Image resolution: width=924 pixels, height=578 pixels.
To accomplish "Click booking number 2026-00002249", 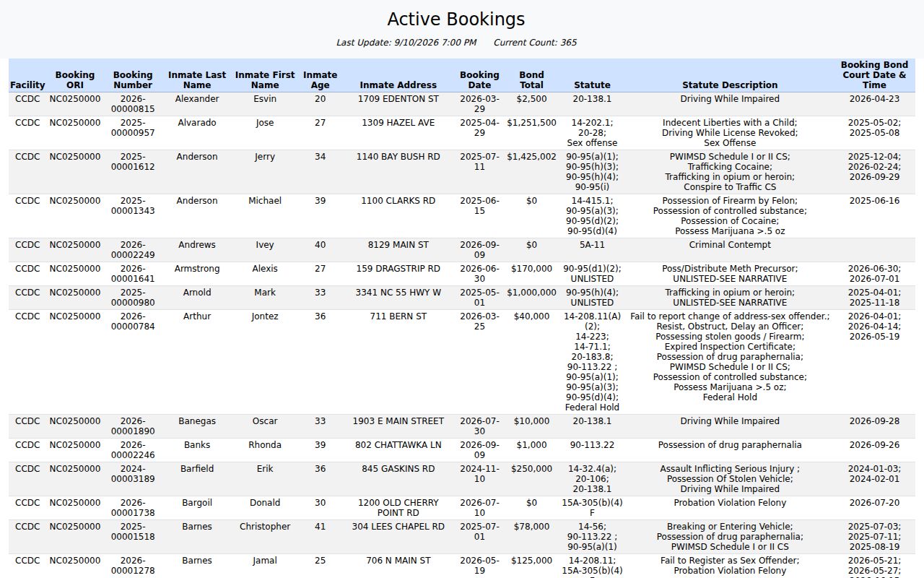I will pos(133,250).
